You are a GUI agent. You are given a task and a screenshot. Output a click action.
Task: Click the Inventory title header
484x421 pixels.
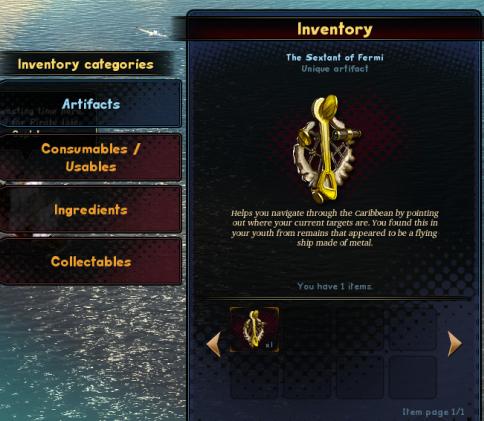(335, 29)
